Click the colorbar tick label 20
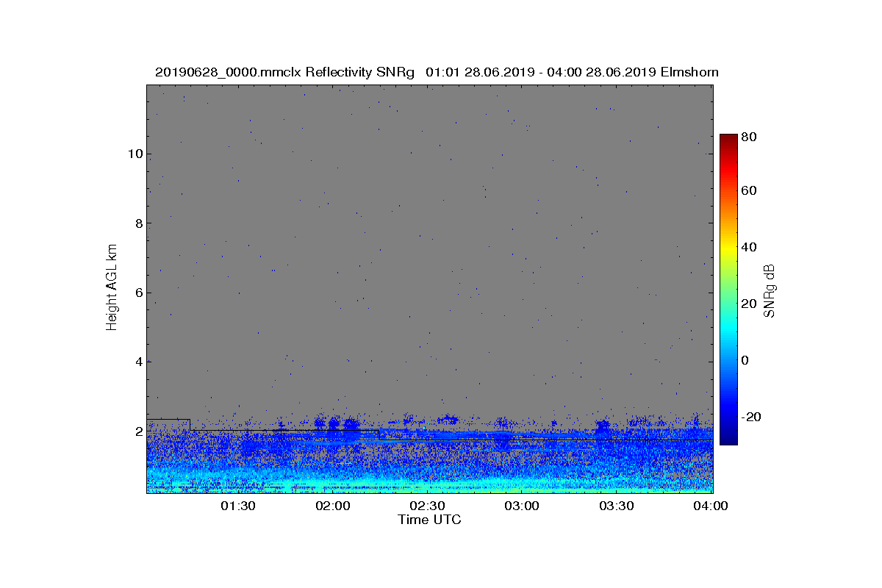 pyautogui.click(x=749, y=304)
